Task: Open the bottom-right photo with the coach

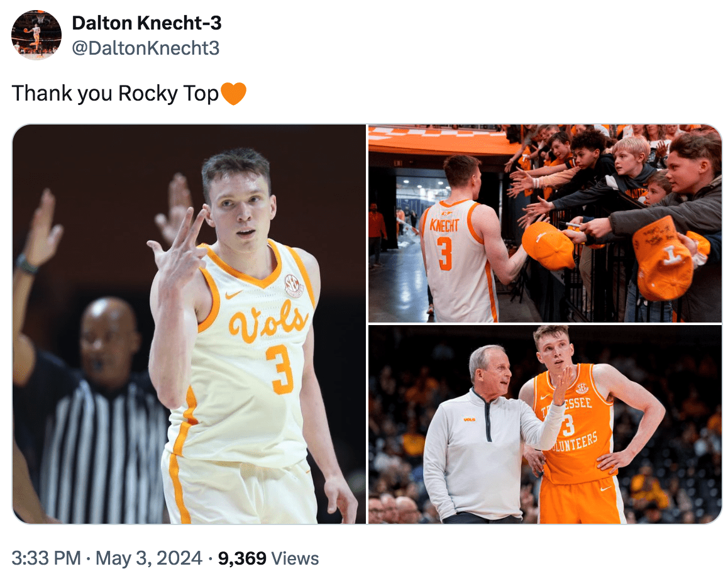Action: tap(544, 424)
